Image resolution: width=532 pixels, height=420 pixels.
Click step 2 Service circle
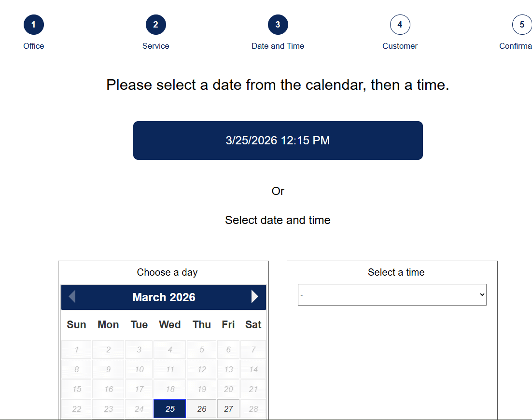point(155,25)
